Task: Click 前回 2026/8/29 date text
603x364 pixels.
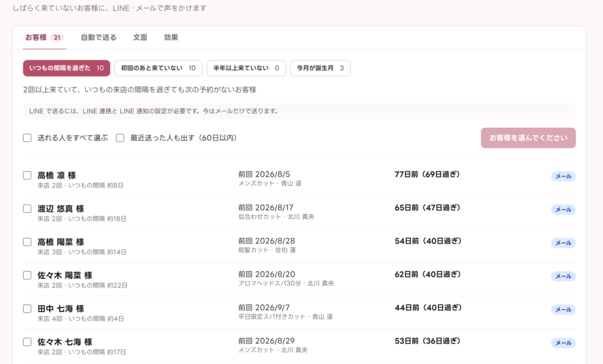Action: pos(266,341)
